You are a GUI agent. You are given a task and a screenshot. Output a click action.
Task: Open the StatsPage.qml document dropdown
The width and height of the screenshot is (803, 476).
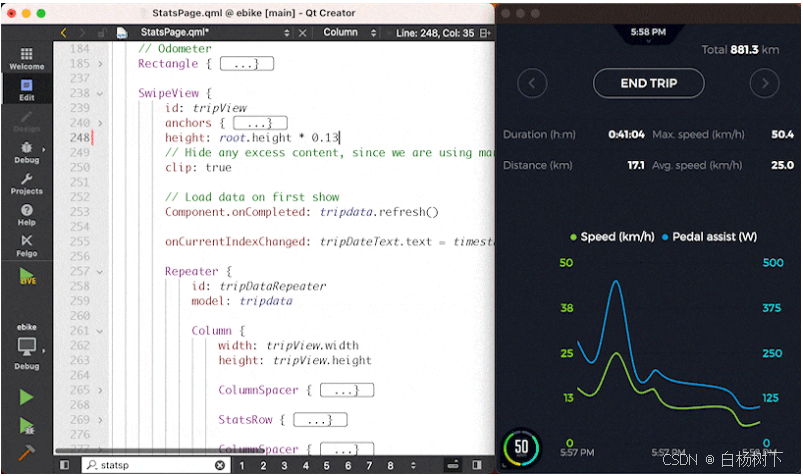click(x=215, y=33)
